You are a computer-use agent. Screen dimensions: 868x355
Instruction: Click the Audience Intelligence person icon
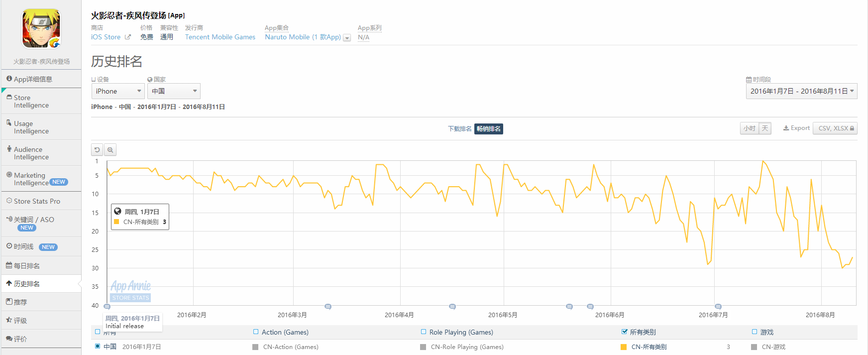point(9,148)
